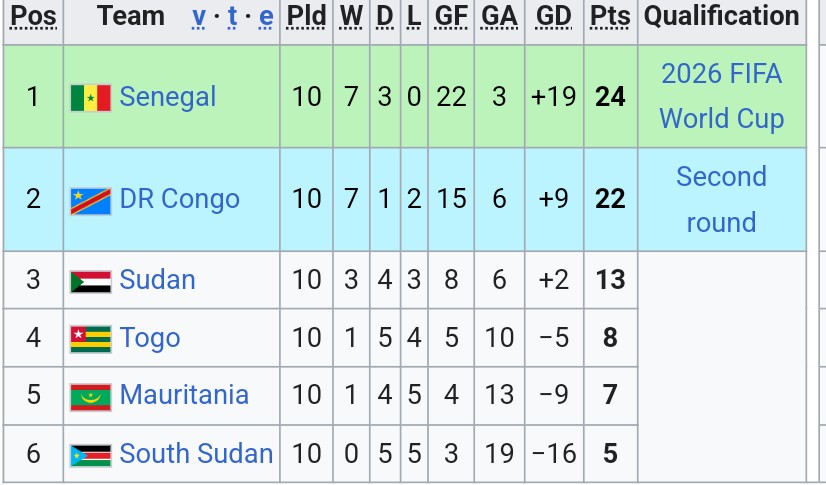This screenshot has width=826, height=485.
Task: Open the 2026 FIFA World Cup link
Action: coord(721,96)
